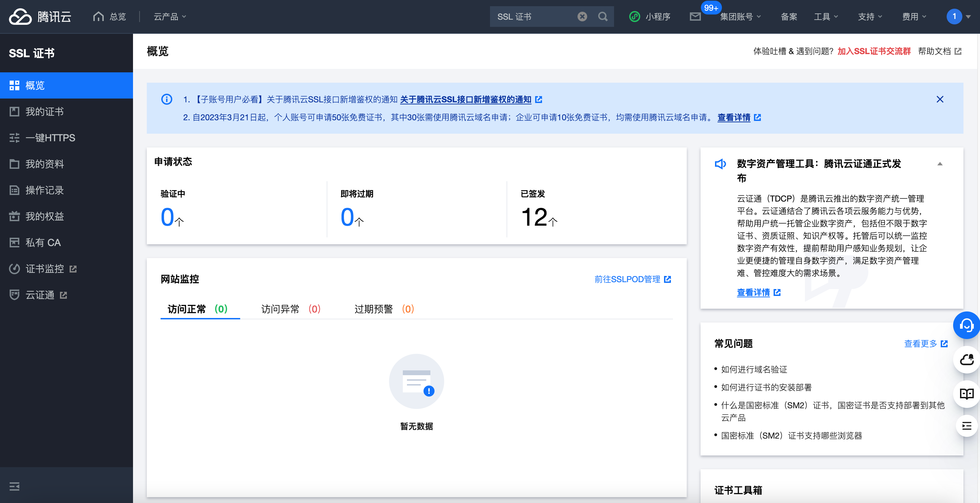Open FAQ 如何进行证书的安装部署

coord(766,387)
